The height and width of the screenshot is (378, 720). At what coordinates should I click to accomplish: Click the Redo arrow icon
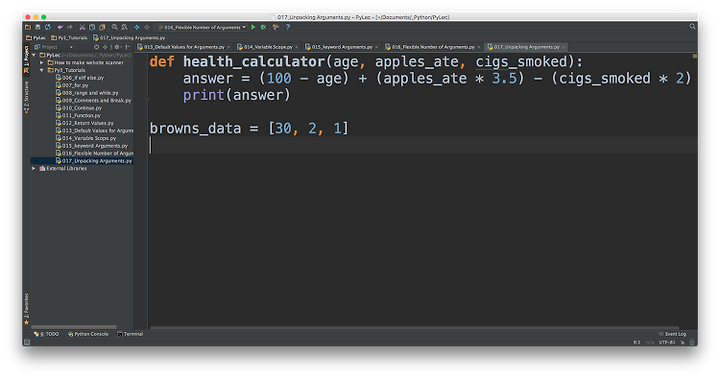click(x=70, y=28)
